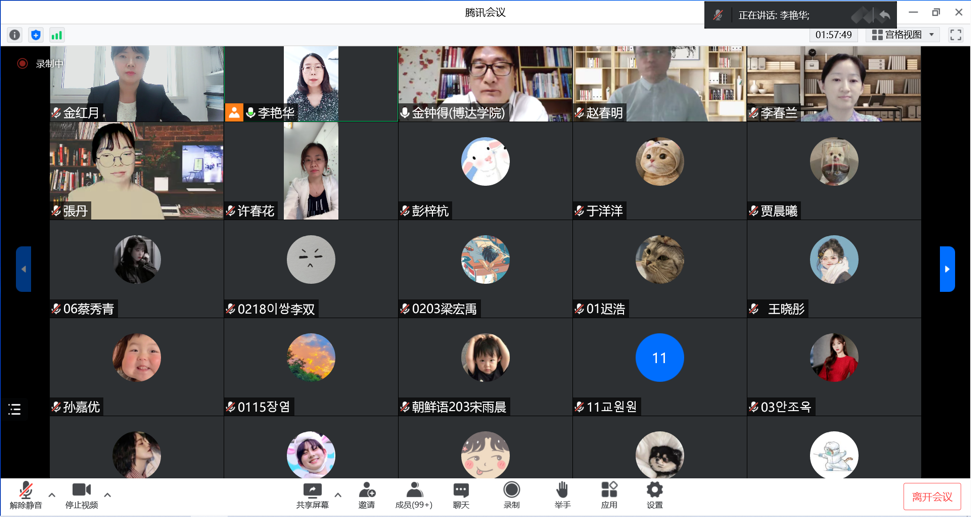Leave the meeting (离开会议)

tap(932, 497)
